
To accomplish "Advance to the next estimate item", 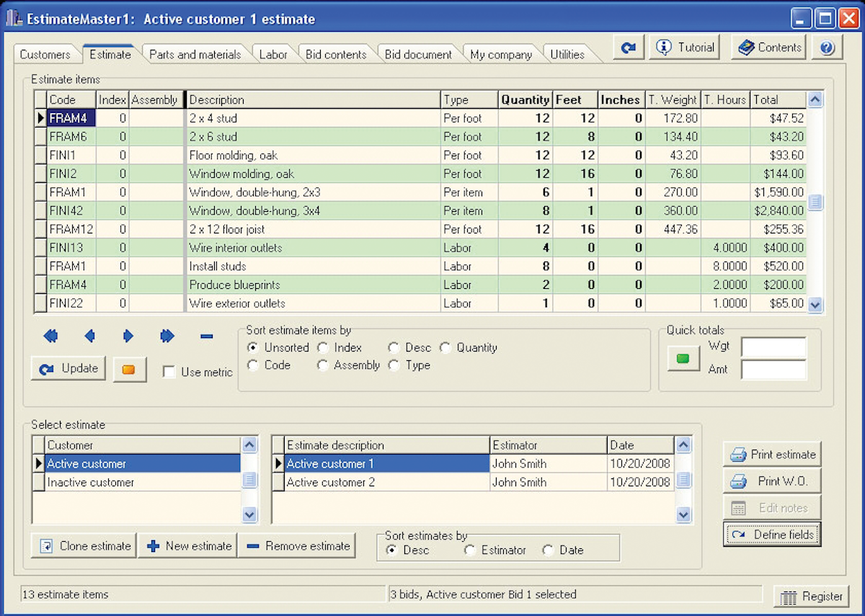I will [x=128, y=336].
